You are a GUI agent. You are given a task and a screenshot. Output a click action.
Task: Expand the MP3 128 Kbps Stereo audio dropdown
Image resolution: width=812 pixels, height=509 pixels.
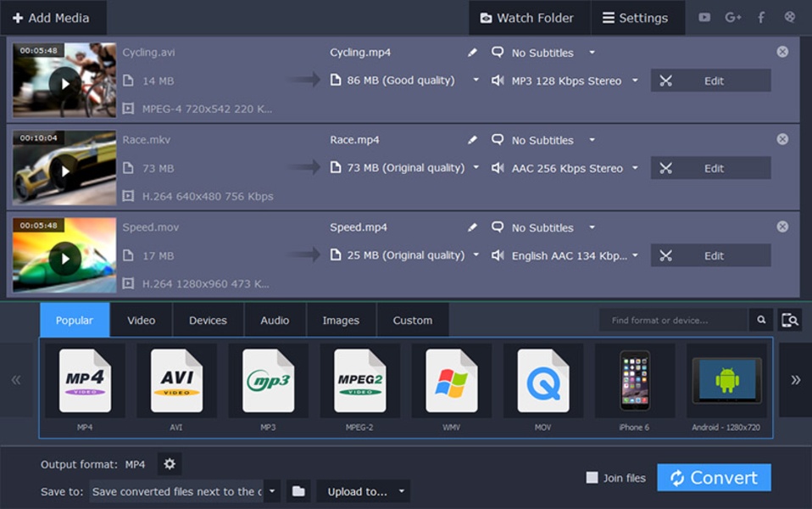[635, 81]
